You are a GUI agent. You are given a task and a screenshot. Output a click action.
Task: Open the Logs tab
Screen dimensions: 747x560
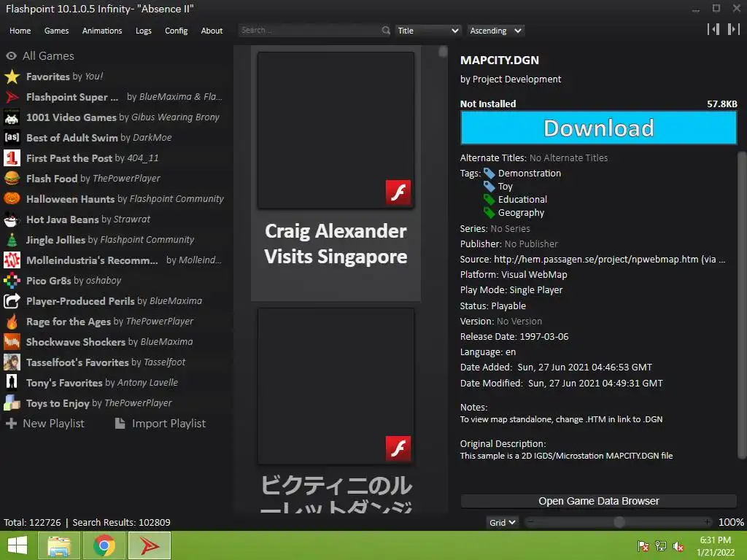click(144, 31)
